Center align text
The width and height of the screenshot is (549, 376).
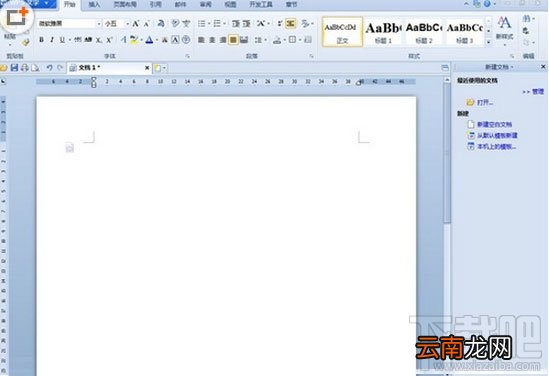tap(212, 40)
